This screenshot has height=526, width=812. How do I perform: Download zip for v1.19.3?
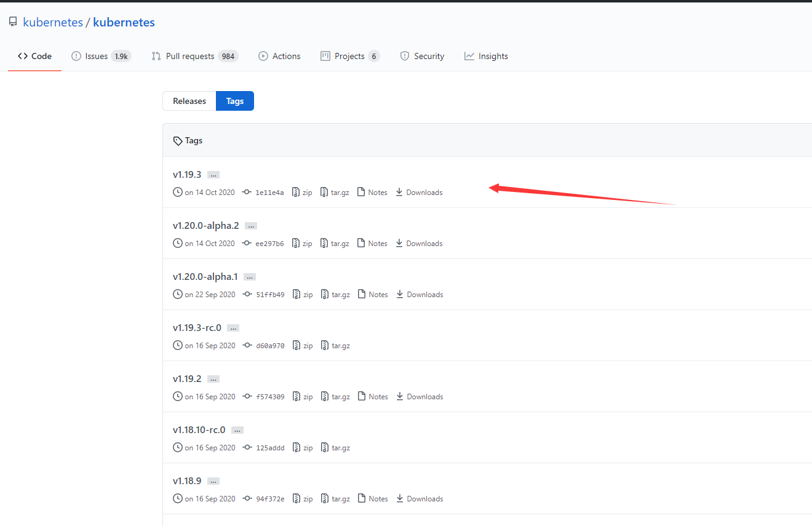tap(302, 193)
